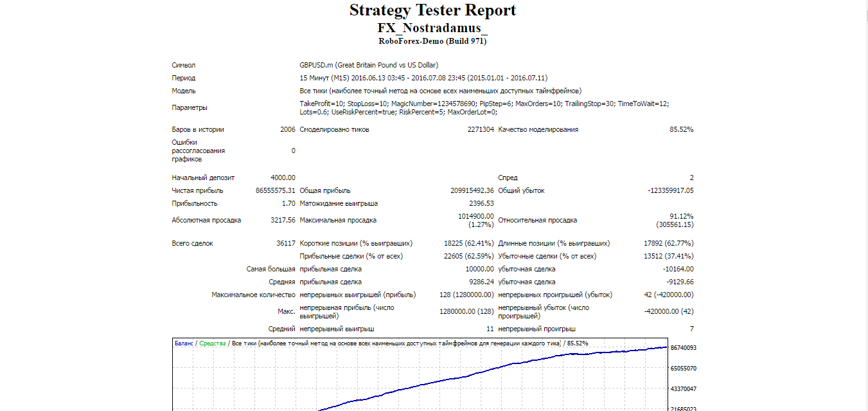The height and width of the screenshot is (411, 868).
Task: Click the Strategy Tester Report heading
Action: 432,11
